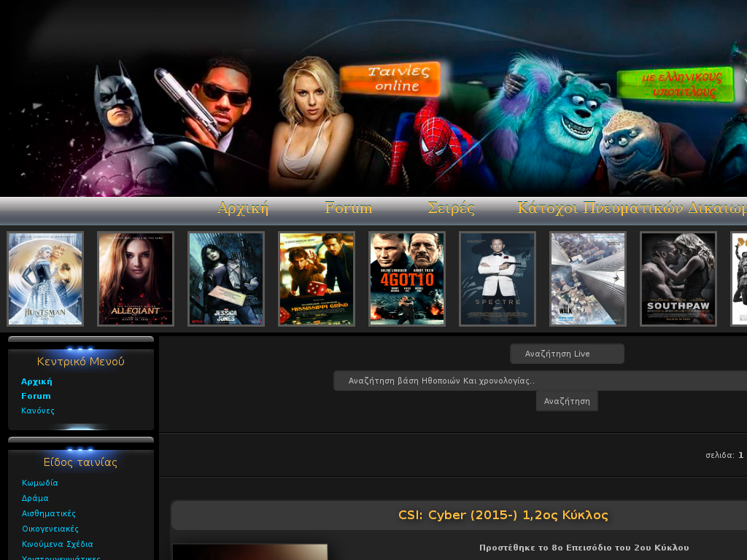Click the Είδος ταινίας panel heading

[x=80, y=462]
